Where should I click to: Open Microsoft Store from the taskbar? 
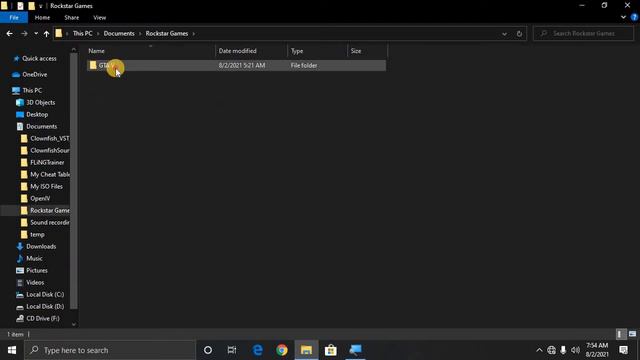pyautogui.click(x=331, y=350)
